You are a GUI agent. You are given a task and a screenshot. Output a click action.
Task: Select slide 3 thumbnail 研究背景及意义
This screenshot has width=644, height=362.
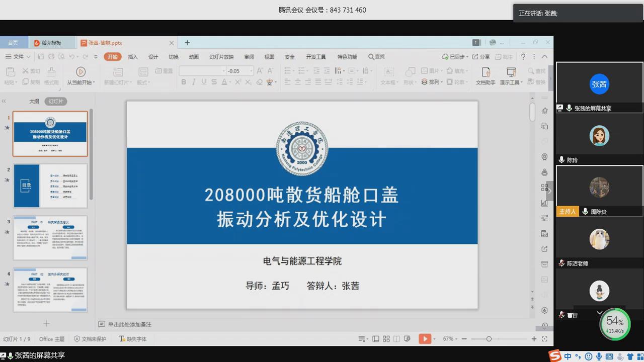50,238
